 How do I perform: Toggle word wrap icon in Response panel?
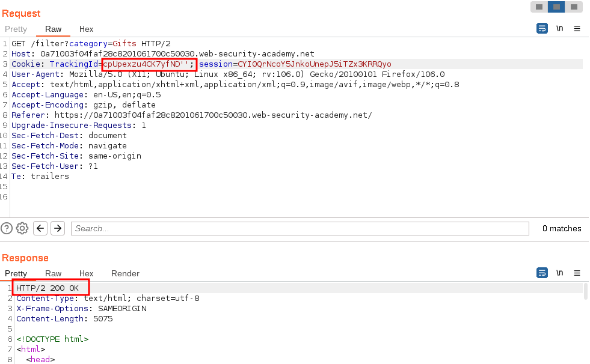click(542, 273)
